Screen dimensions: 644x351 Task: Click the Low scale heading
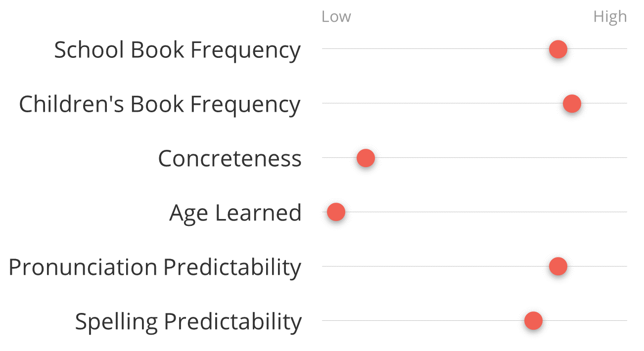[336, 17]
